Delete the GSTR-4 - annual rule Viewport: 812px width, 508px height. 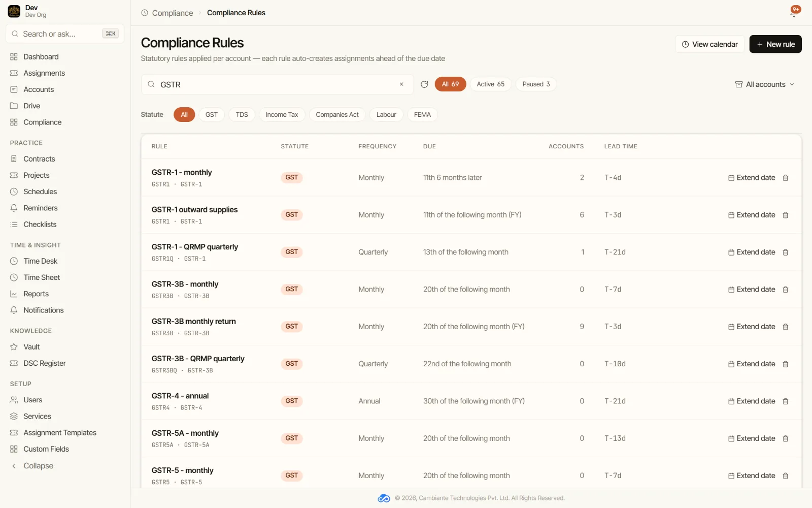click(786, 401)
